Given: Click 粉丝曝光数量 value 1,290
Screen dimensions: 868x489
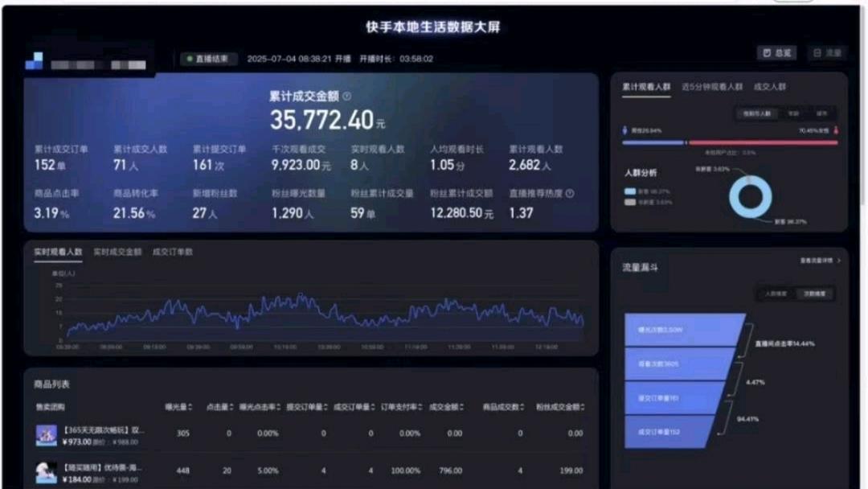Looking at the screenshot, I should coord(287,213).
